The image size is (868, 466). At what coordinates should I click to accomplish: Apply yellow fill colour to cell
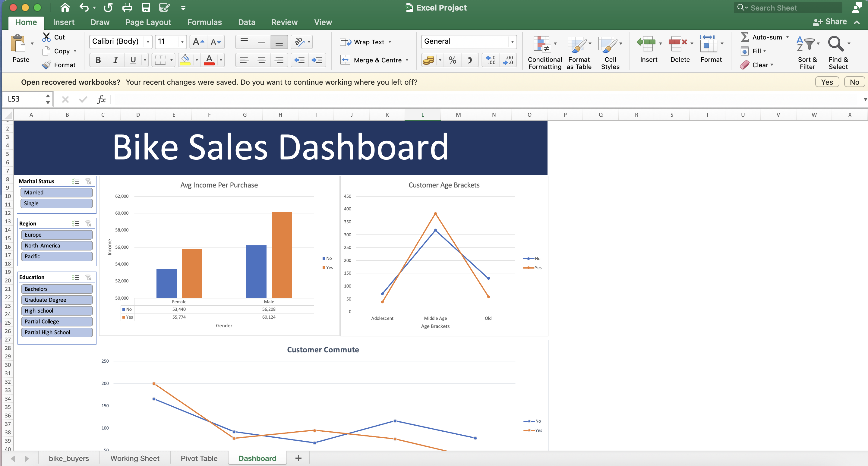(185, 60)
